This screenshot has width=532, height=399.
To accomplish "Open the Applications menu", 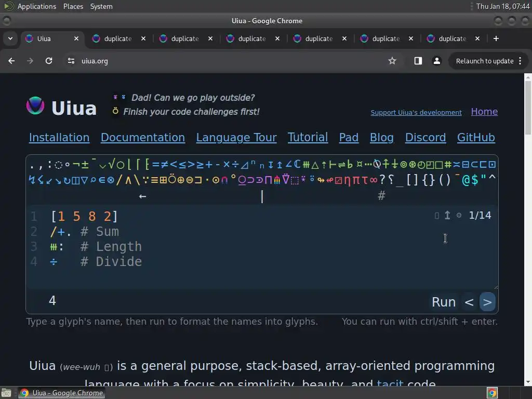I will click(x=37, y=6).
